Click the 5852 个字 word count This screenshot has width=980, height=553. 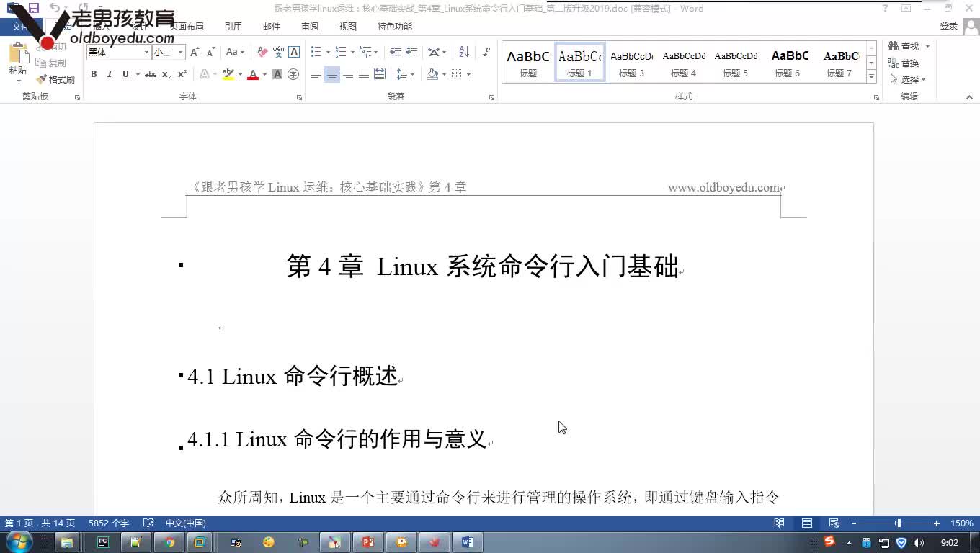click(x=109, y=523)
